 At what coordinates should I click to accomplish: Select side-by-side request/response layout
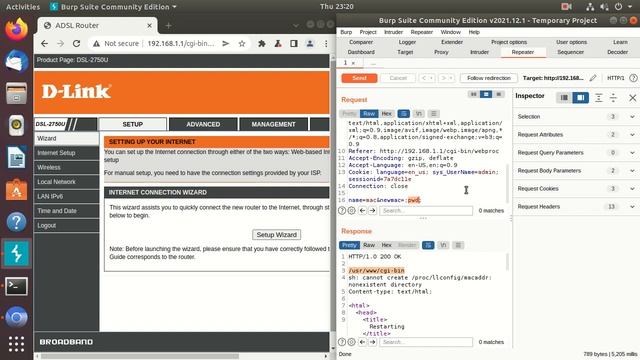[473, 94]
